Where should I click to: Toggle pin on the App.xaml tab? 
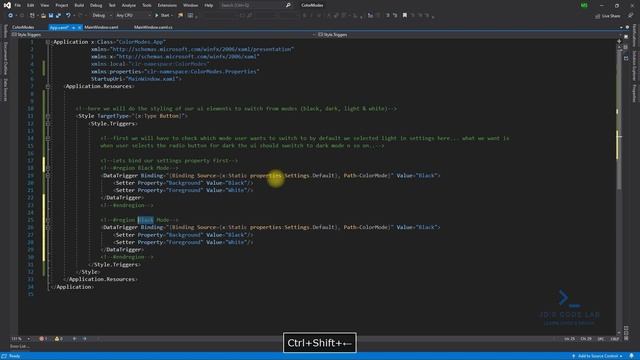click(x=73, y=27)
